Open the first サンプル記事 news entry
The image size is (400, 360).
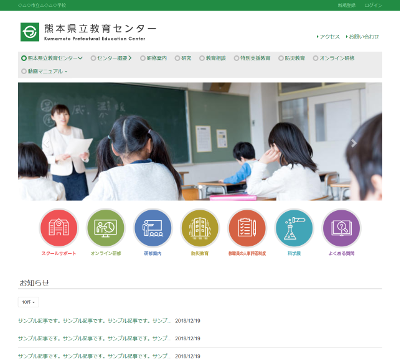[x=94, y=321]
